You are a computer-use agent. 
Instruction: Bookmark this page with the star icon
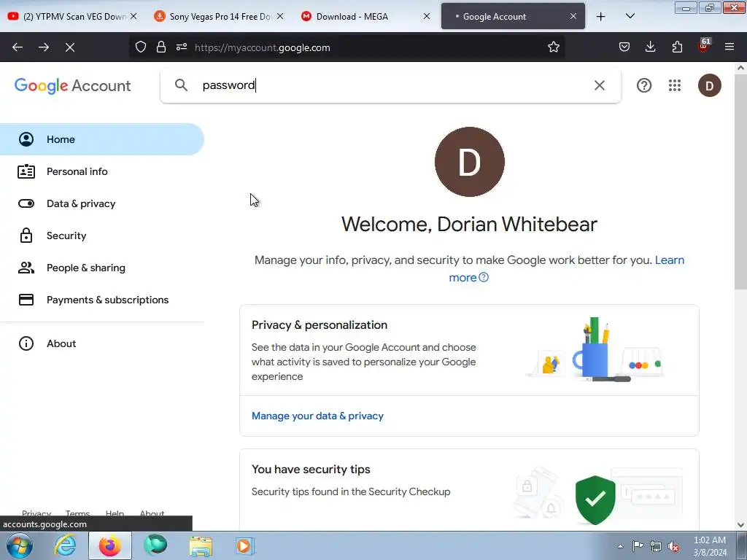(x=553, y=47)
